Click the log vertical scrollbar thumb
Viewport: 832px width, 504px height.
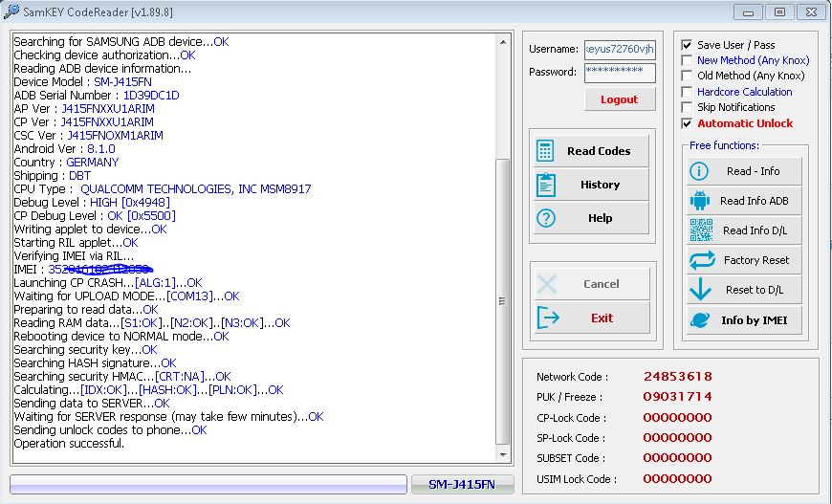point(502,301)
